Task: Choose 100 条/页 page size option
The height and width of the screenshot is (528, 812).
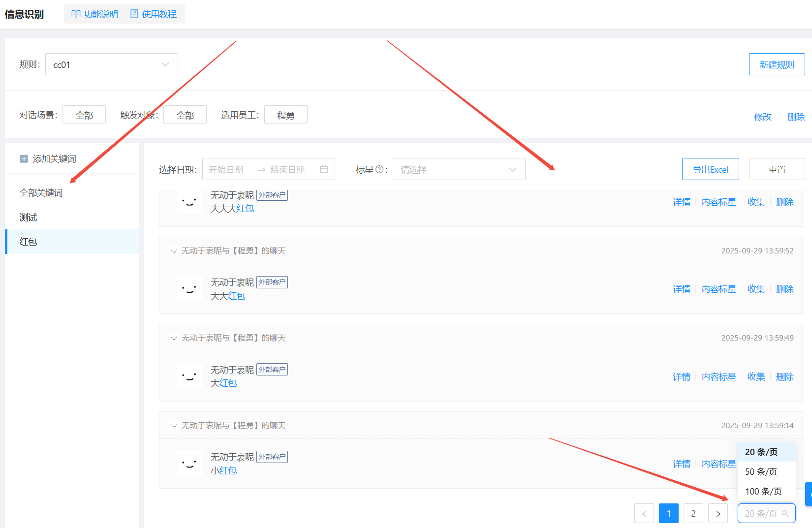Action: (763, 491)
